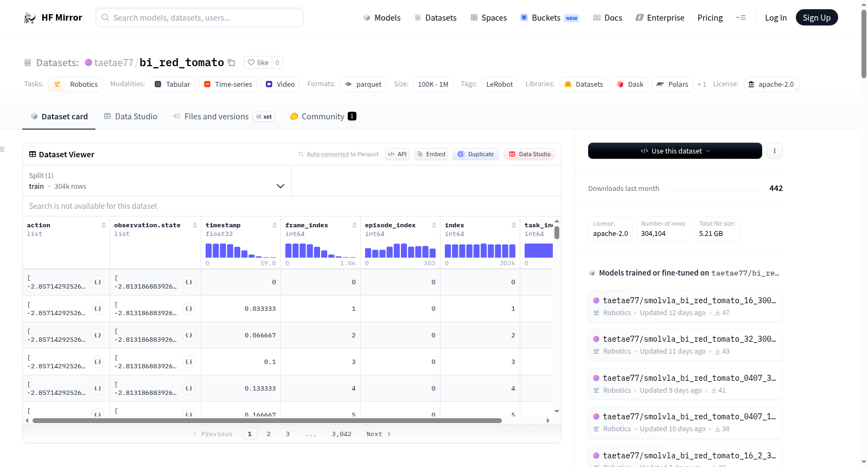Click the apache-2.0 license tag
The height and width of the screenshot is (467, 868).
pos(771,84)
